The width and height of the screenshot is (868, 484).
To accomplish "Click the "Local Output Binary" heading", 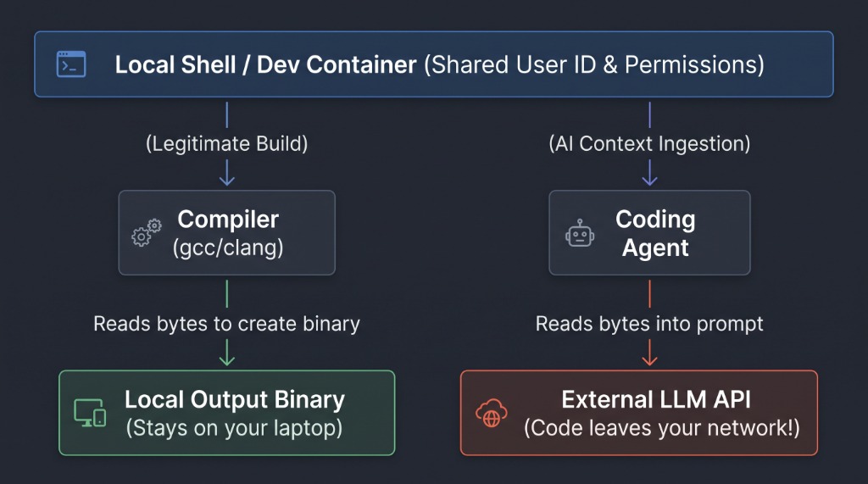I will point(235,400).
